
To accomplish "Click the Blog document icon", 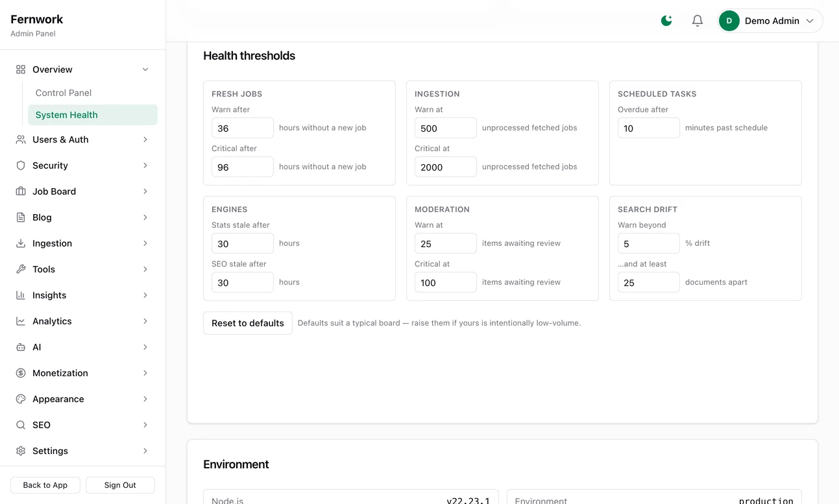I will 21,217.
